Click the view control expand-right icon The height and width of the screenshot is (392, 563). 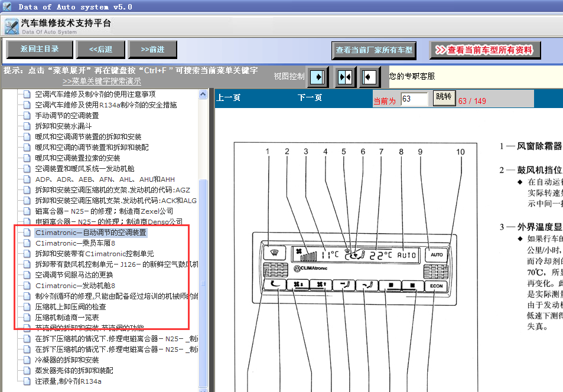click(x=317, y=77)
